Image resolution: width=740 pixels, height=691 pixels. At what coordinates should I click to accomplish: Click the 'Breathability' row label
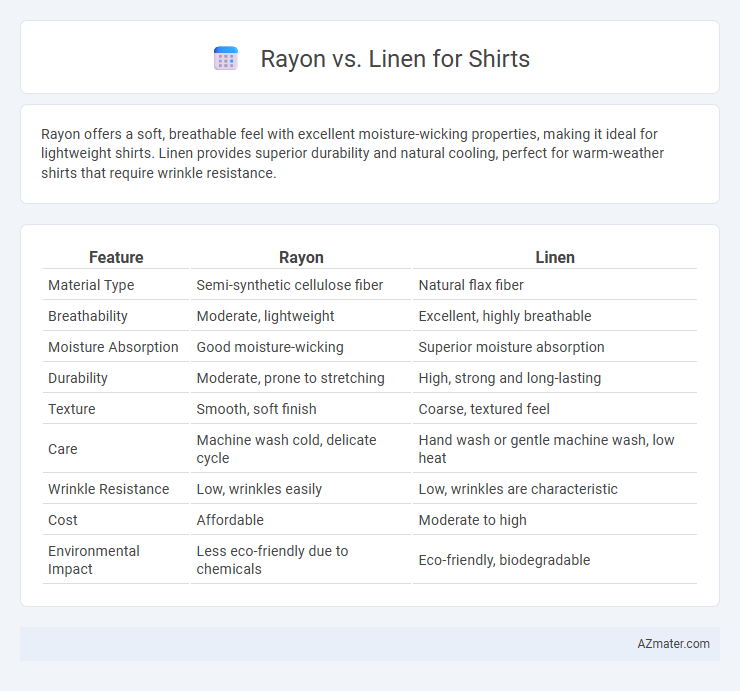point(116,316)
